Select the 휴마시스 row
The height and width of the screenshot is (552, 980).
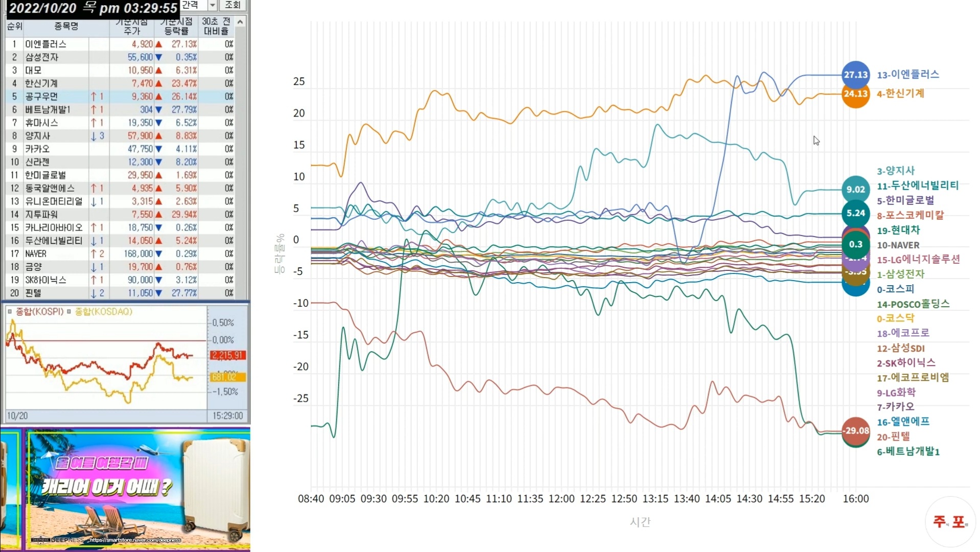tap(120, 123)
